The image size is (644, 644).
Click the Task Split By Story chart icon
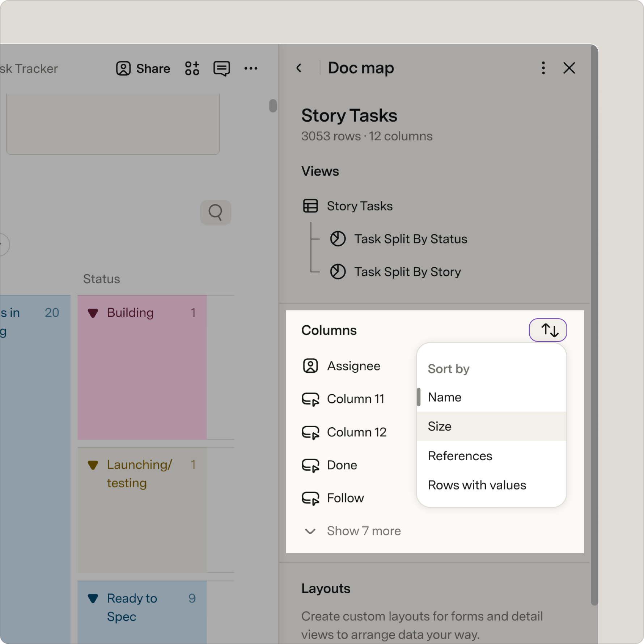click(x=338, y=272)
